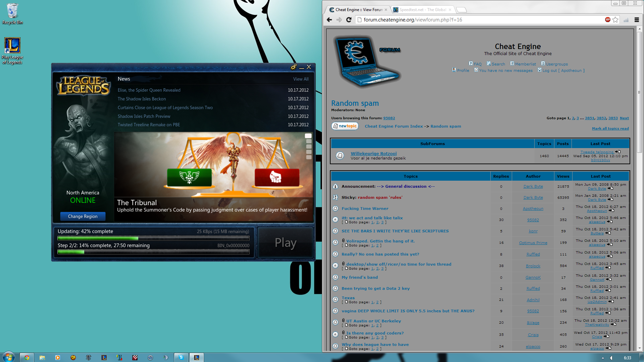Jump to last post in Fucking Time Warner topic
Viewport: 644px width, 362px height.
coord(611,211)
